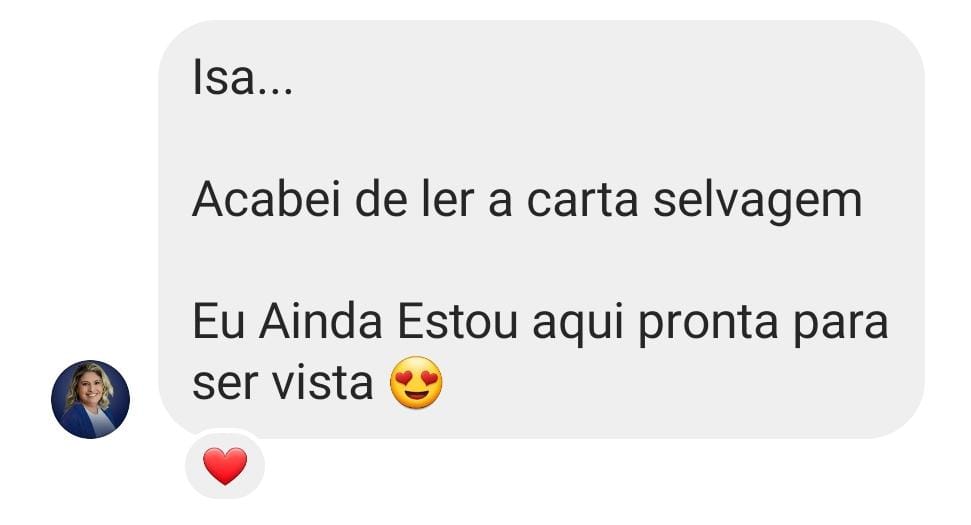Click the word "Eu" starting the third line

219,322
